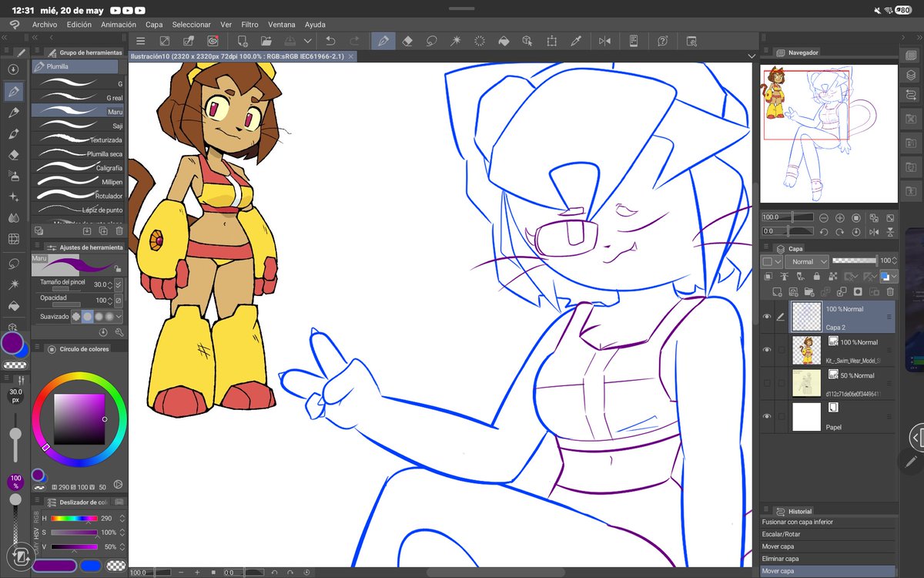Click the Zoom in plus icon in Navigator
Screen dimensions: 924x578
(839, 218)
